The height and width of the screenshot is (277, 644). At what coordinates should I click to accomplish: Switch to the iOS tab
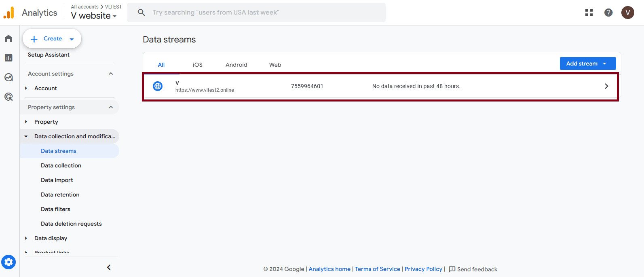pos(197,65)
